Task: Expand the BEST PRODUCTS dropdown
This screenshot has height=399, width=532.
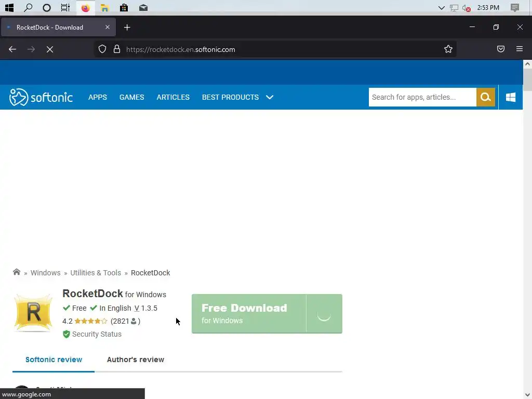Action: 237,97
